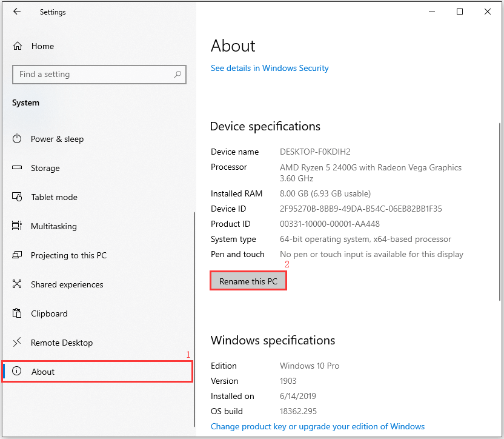Click the back arrow in Settings header
This screenshot has height=439, width=504.
(x=17, y=12)
